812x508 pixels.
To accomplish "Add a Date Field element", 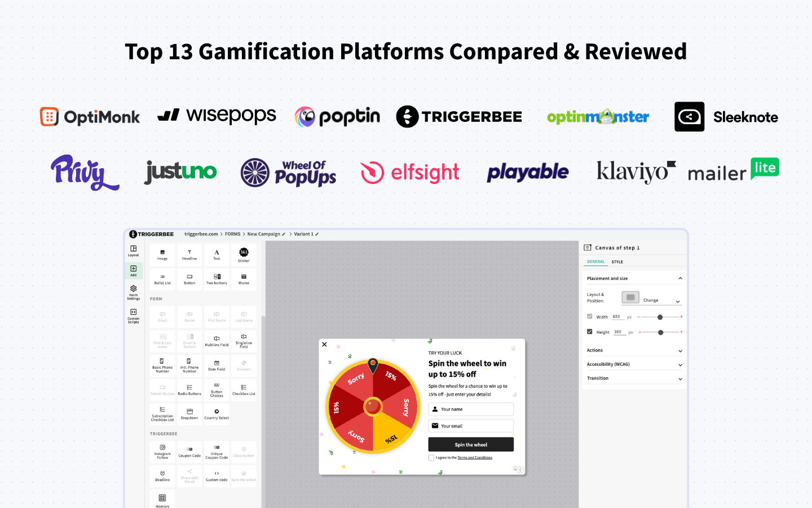I will coord(217,366).
